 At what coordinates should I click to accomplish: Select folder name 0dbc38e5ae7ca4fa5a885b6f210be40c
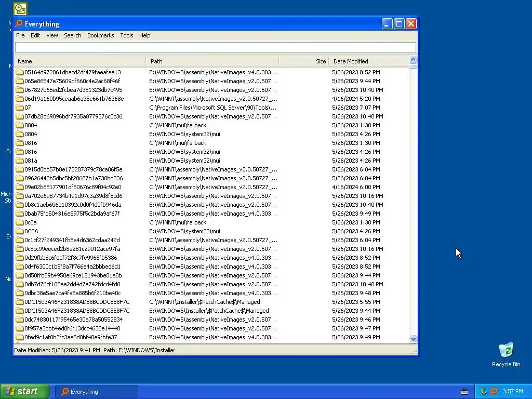click(73, 293)
